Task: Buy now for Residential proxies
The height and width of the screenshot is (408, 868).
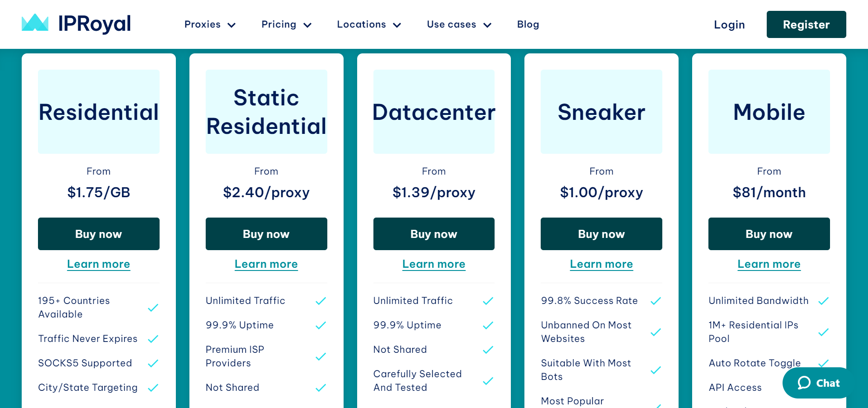Action: (x=99, y=234)
